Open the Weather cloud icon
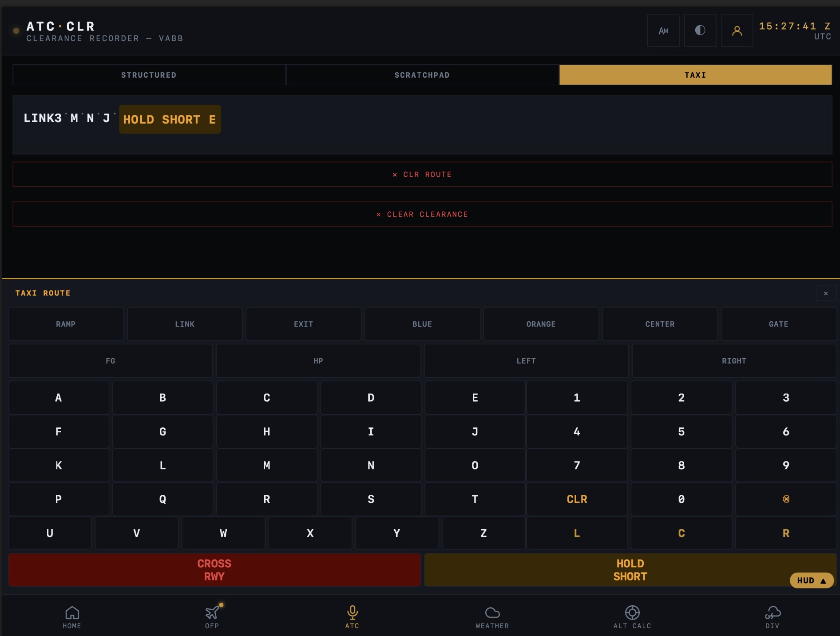The width and height of the screenshot is (840, 636). 492,617
